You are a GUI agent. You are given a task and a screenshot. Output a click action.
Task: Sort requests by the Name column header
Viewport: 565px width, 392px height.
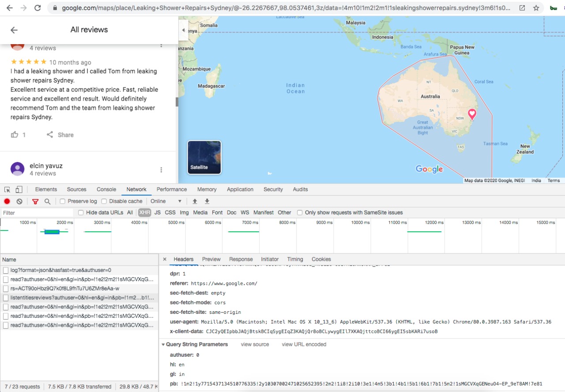(x=79, y=260)
